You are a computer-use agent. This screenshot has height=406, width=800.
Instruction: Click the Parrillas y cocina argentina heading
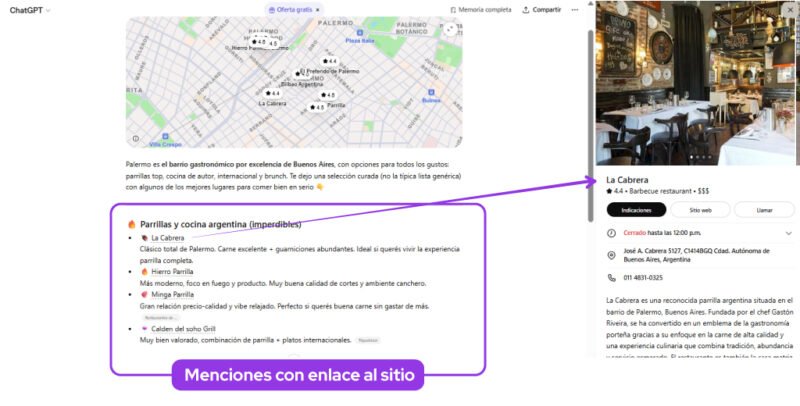coord(220,224)
